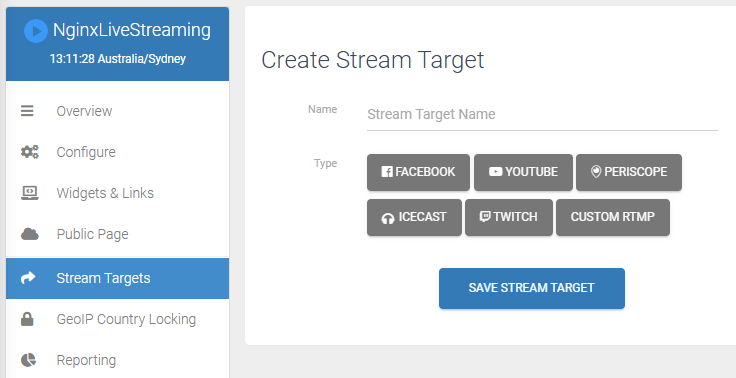Click the Overview hamburger icon
The image size is (736, 378).
pos(27,111)
